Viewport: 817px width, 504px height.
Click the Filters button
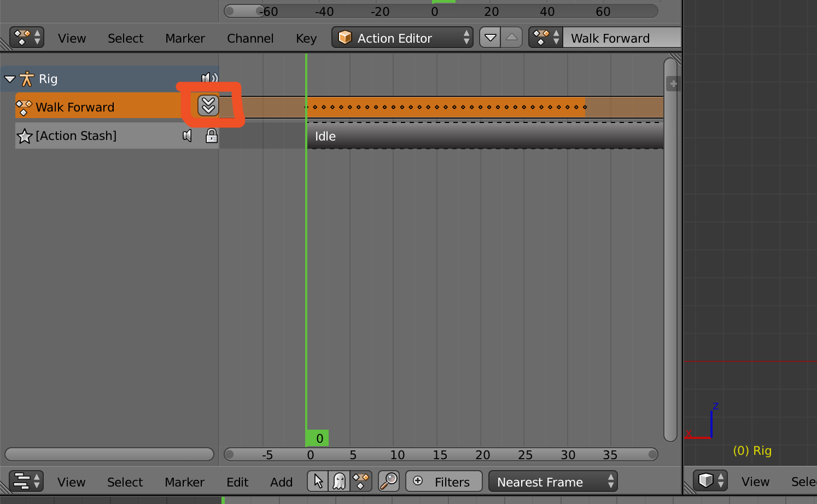tap(443, 482)
